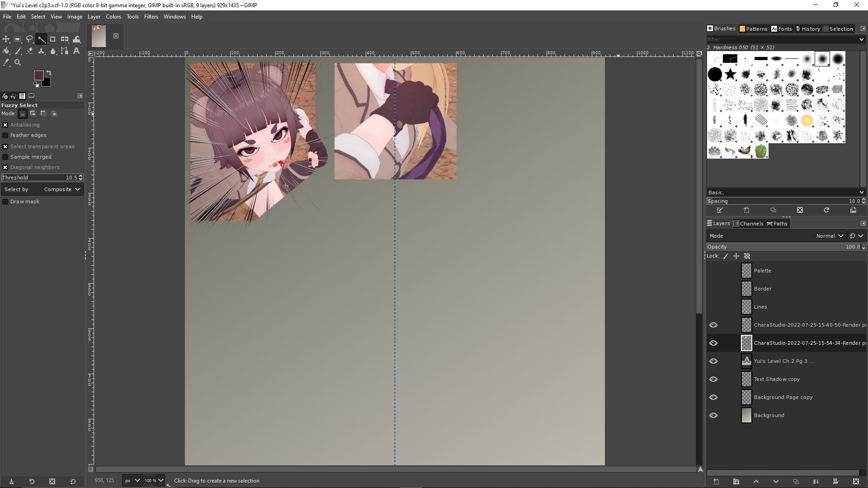Select the Bucket Fill tool

pyautogui.click(x=6, y=51)
